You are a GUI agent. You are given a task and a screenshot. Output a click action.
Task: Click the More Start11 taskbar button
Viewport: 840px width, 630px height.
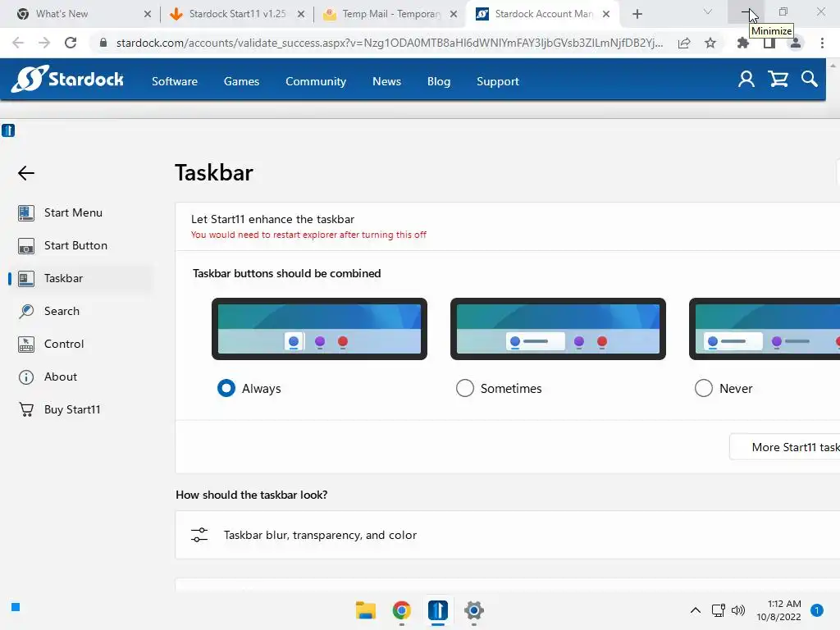785,447
